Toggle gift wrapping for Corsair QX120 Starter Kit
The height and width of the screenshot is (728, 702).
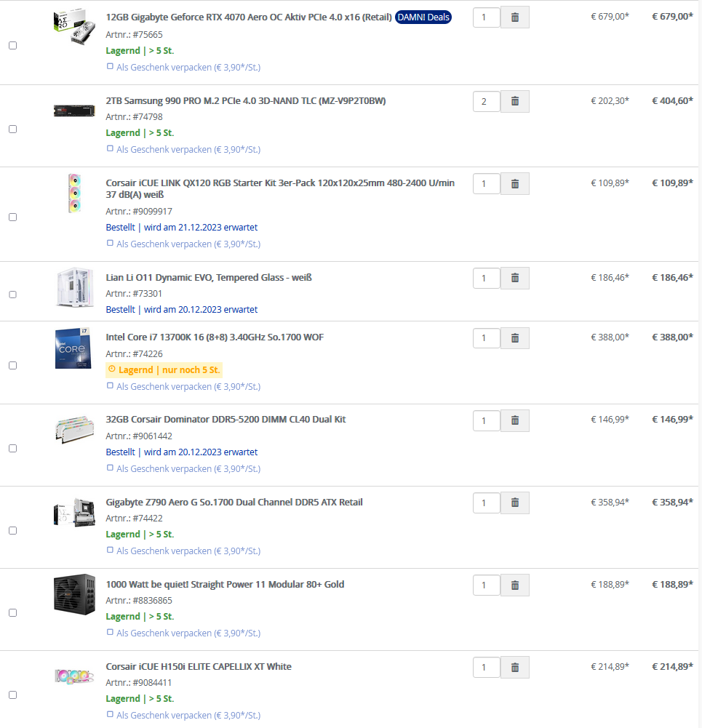click(110, 243)
